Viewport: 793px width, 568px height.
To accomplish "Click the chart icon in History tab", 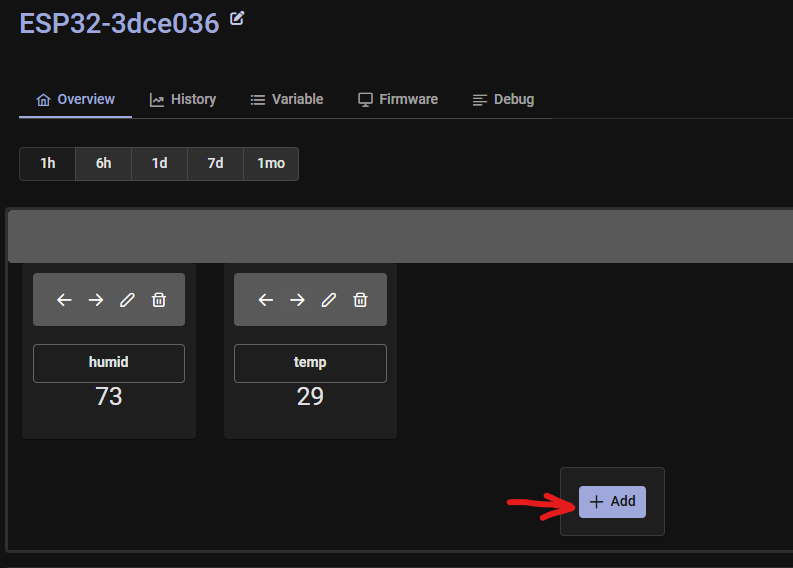I will click(157, 100).
